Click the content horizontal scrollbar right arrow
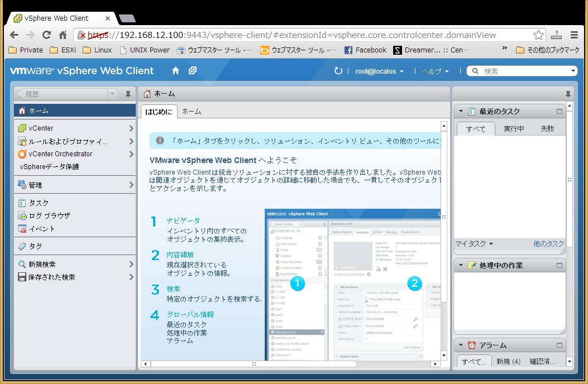Screen dimensions: 588x384 (x=436, y=364)
